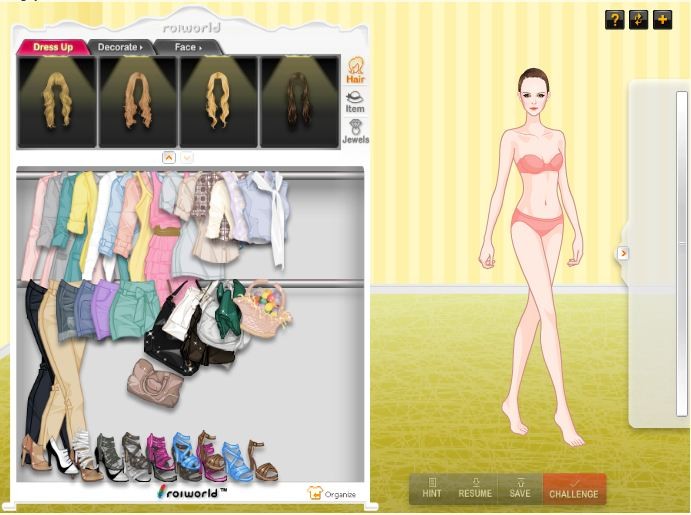Screen dimensions: 691x515
Task: Open the Item accessories category
Action: (x=354, y=101)
